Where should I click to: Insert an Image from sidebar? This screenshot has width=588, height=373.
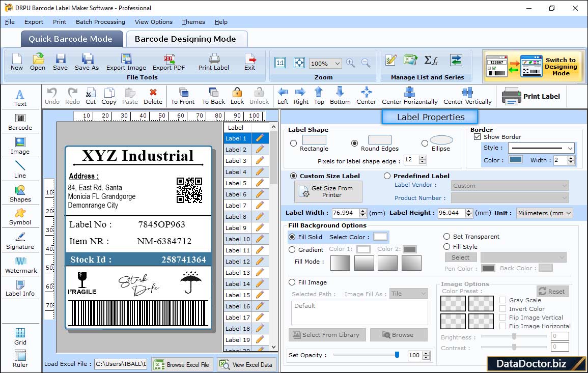[20, 146]
